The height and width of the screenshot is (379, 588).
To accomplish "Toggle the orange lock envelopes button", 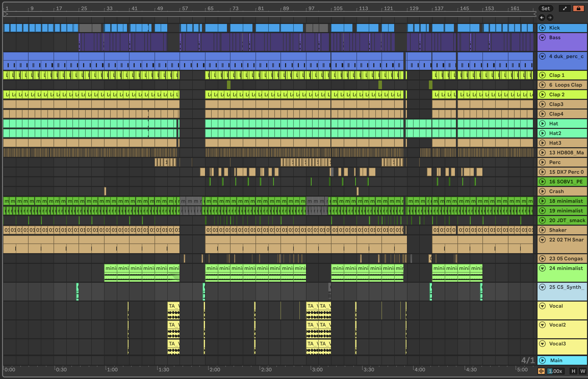I will 578,8.
